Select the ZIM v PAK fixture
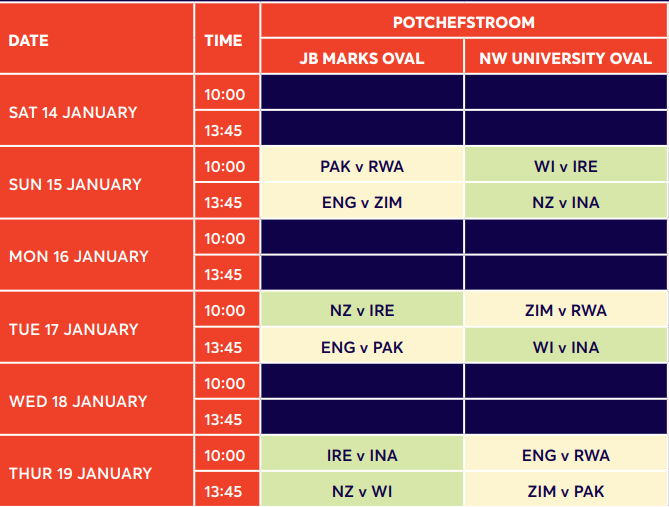The image size is (669, 507). pyautogui.click(x=566, y=490)
